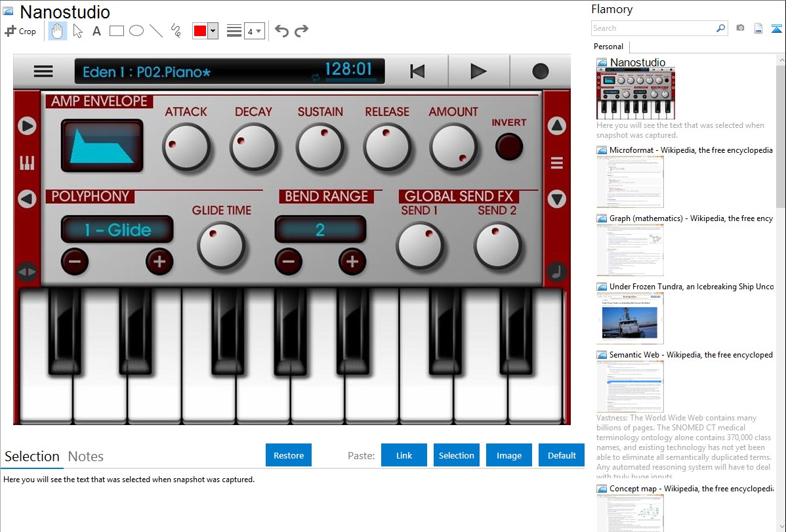Select the ellipse shape tool
This screenshot has height=532, width=786.
point(136,31)
